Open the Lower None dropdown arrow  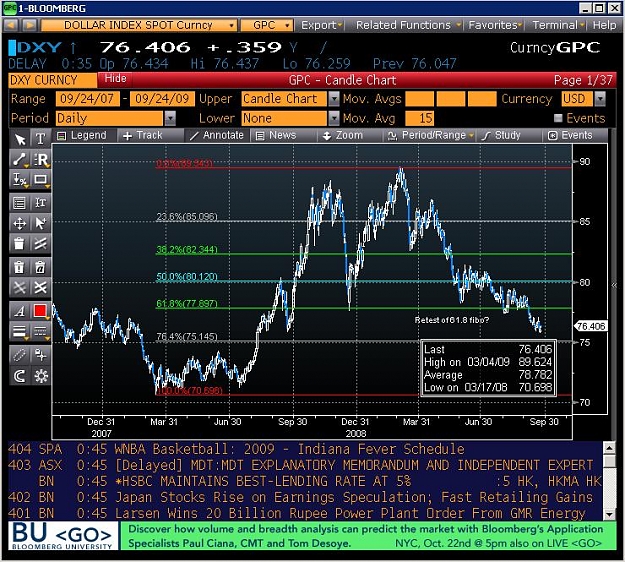pyautogui.click(x=334, y=118)
